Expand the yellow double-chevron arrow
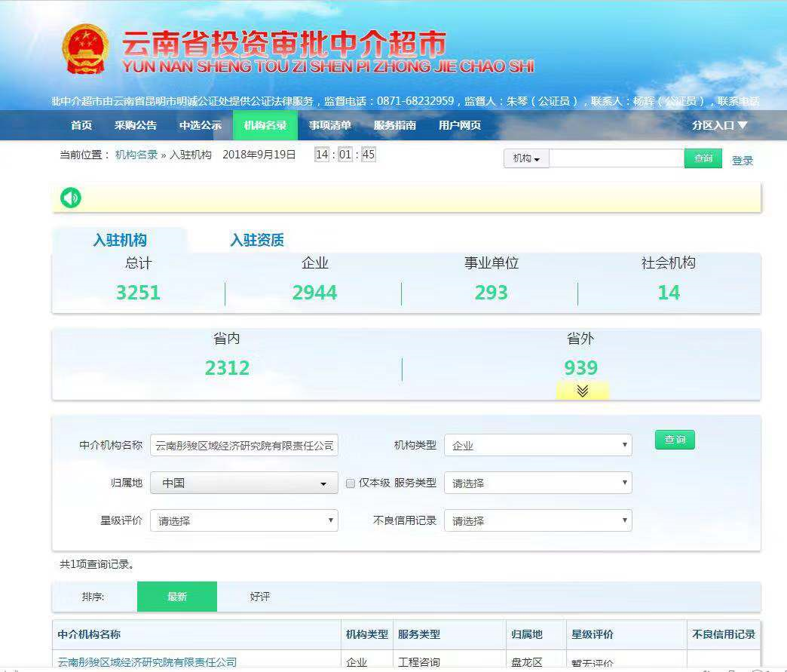The height and width of the screenshot is (672, 787). (582, 391)
